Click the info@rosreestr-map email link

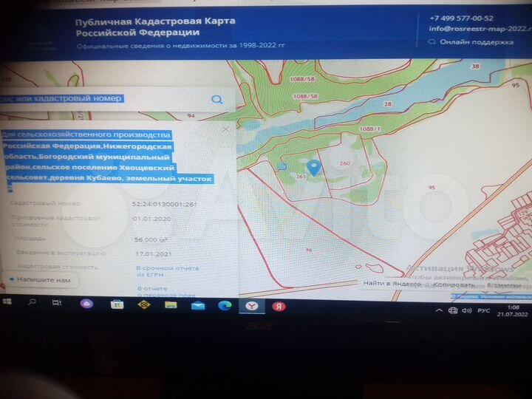point(480,29)
